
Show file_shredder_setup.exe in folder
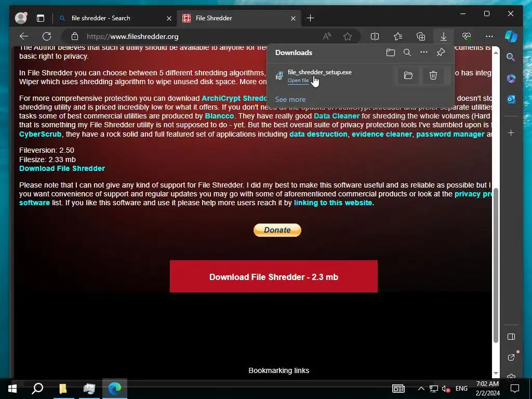click(x=408, y=75)
